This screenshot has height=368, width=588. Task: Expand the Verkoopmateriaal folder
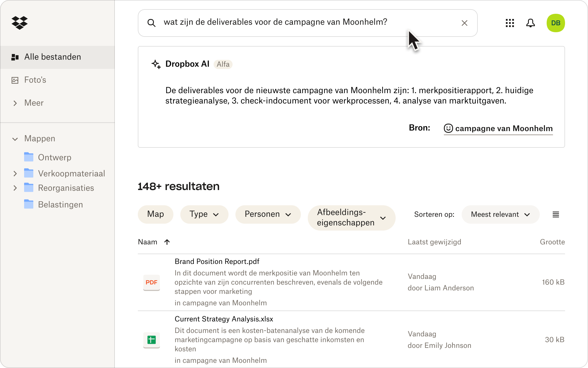point(15,173)
